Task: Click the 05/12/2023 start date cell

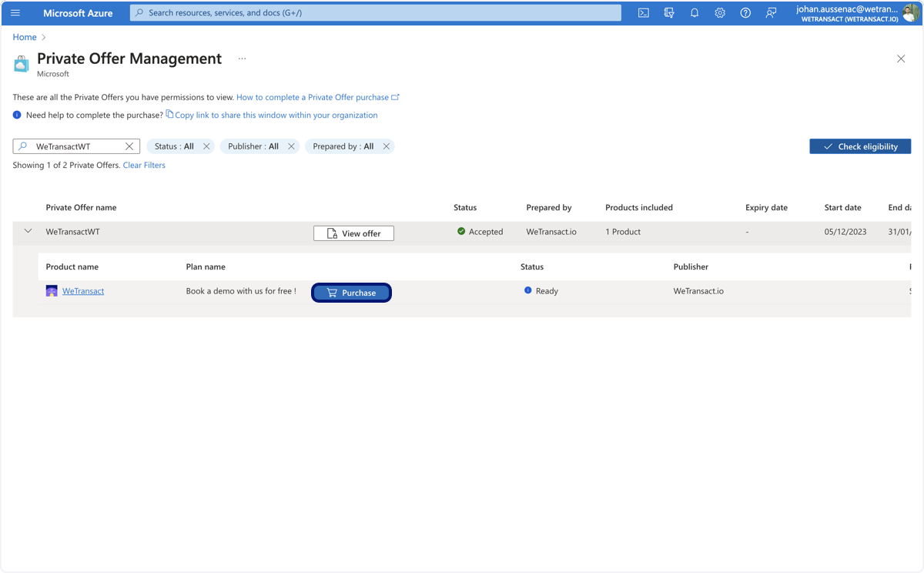Action: tap(845, 231)
